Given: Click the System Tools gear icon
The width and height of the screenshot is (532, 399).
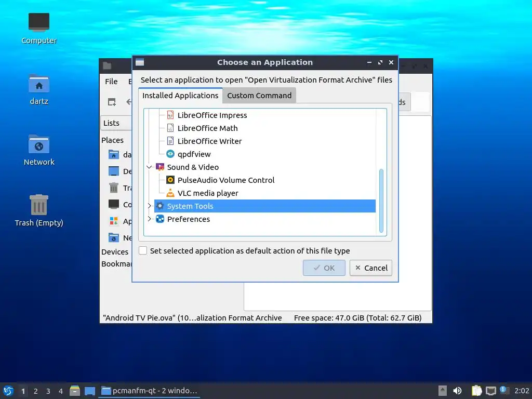Looking at the screenshot, I should tap(160, 206).
